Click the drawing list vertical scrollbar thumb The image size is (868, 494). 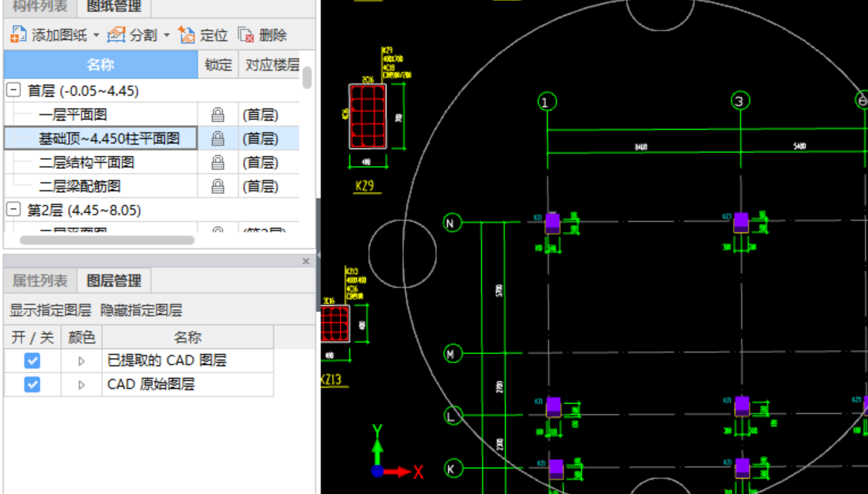click(x=307, y=77)
